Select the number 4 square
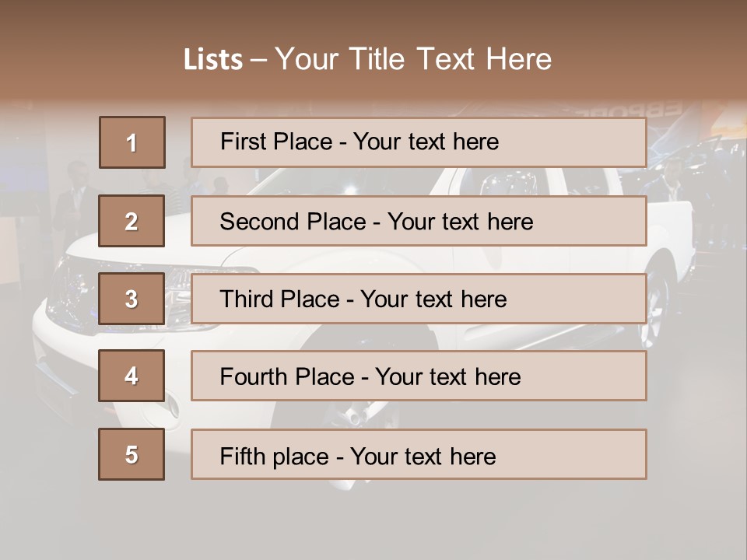Screen dimensions: 747x560 click(132, 376)
